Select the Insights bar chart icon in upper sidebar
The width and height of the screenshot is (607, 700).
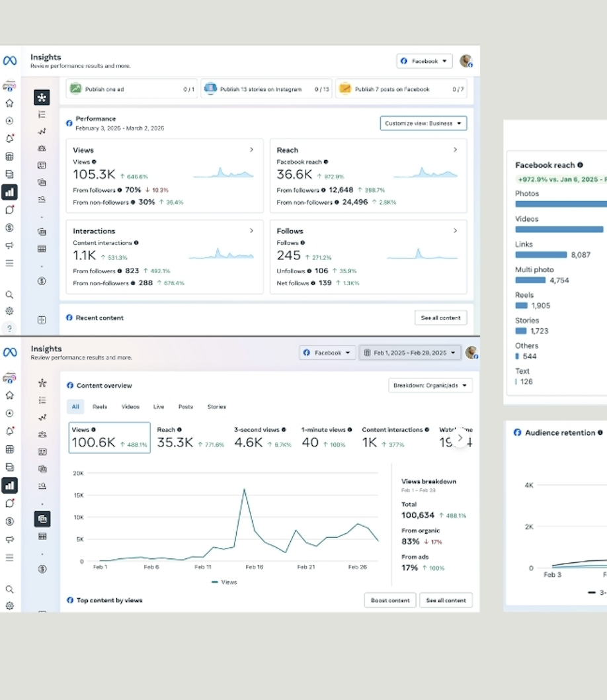(9, 193)
